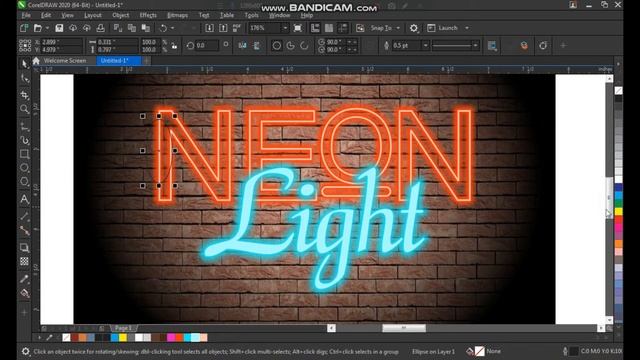Click the Launch button
The width and height of the screenshot is (640, 360).
tap(443, 28)
